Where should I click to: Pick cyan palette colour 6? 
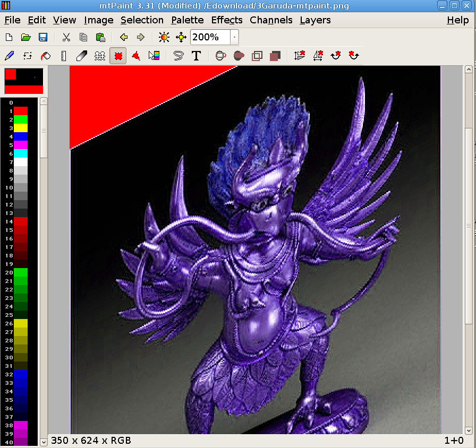pos(21,153)
